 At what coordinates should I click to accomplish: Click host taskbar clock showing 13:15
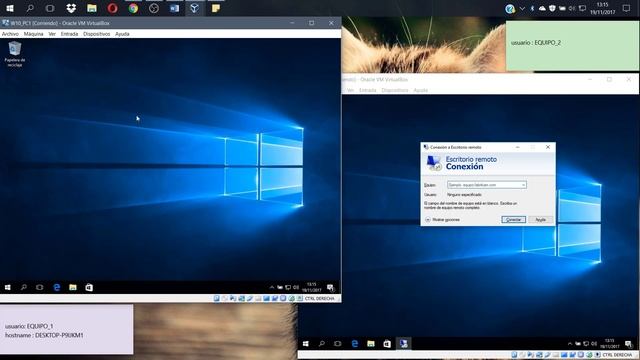[x=602, y=8]
